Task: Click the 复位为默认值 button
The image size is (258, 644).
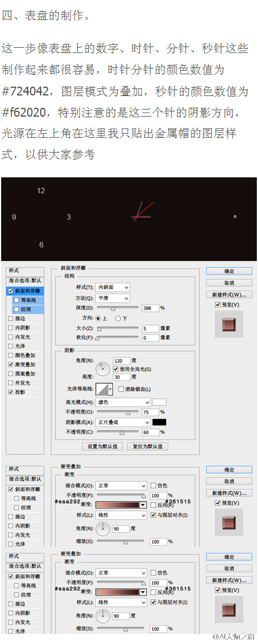Action: (147, 447)
